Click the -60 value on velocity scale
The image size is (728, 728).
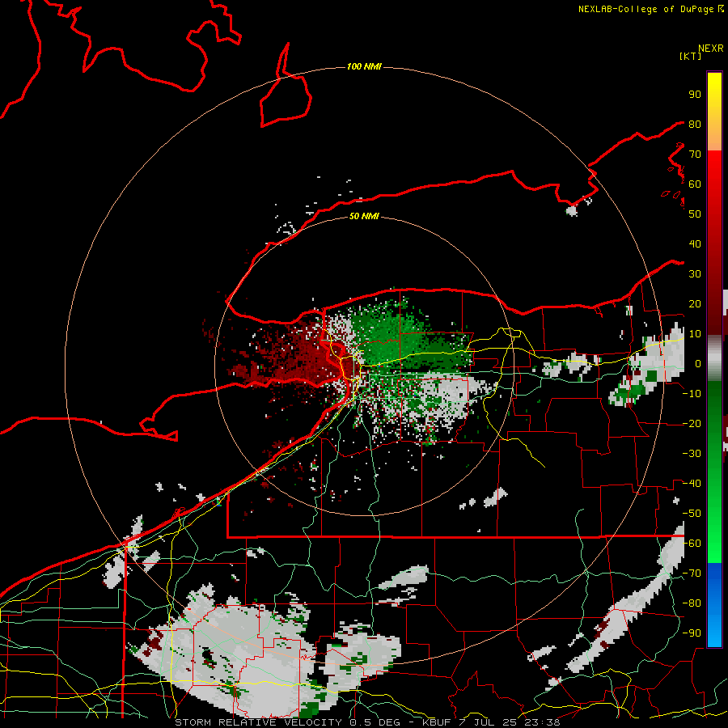[692, 544]
